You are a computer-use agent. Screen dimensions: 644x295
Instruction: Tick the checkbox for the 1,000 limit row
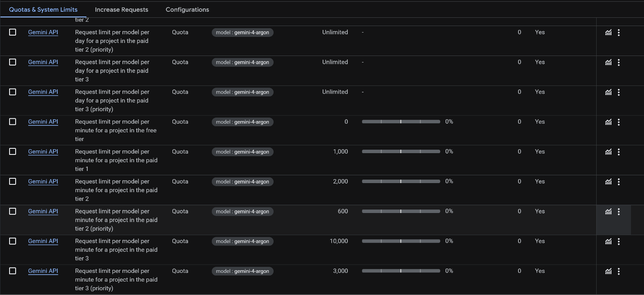[13, 151]
